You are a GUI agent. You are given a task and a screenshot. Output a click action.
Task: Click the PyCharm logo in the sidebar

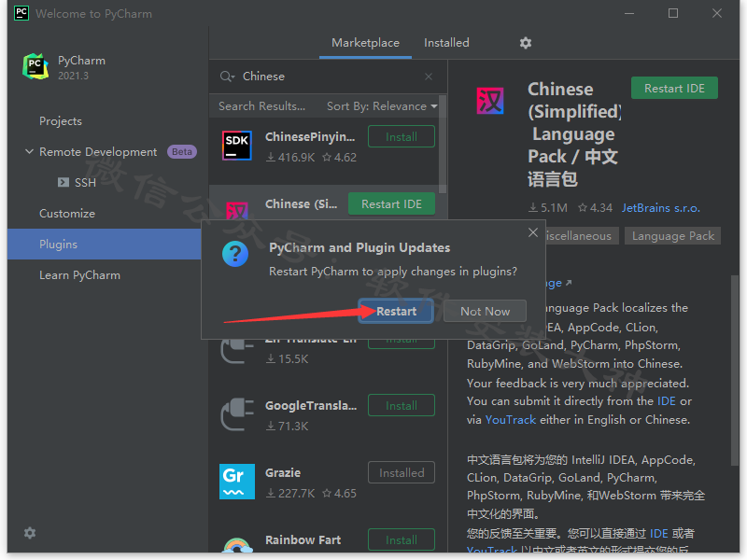pyautogui.click(x=35, y=66)
